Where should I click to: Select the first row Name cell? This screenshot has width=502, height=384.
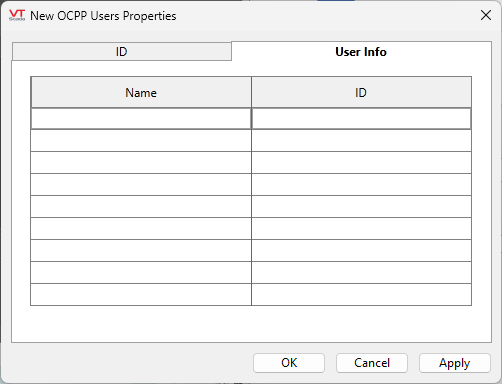point(141,119)
